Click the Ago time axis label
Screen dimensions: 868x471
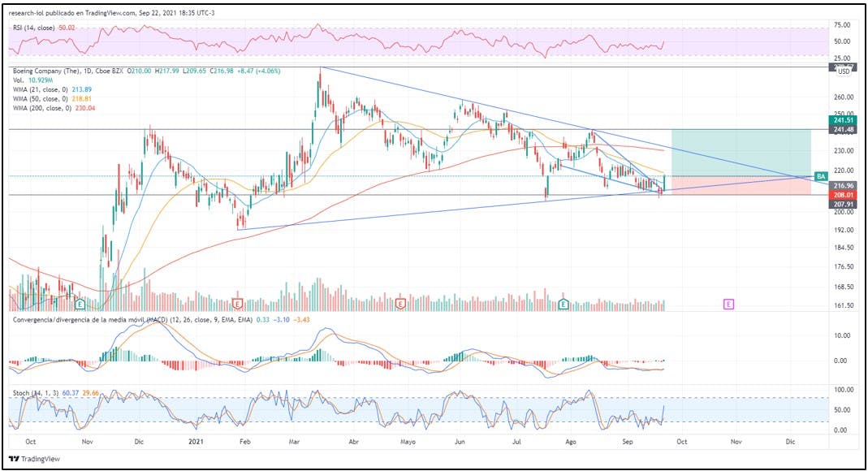[571, 442]
